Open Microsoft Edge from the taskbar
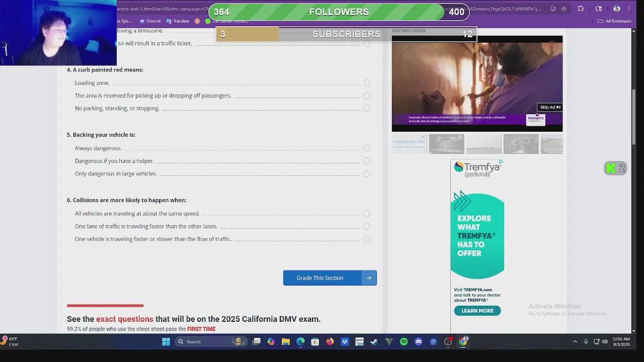This screenshot has width=644, height=362. tap(300, 342)
